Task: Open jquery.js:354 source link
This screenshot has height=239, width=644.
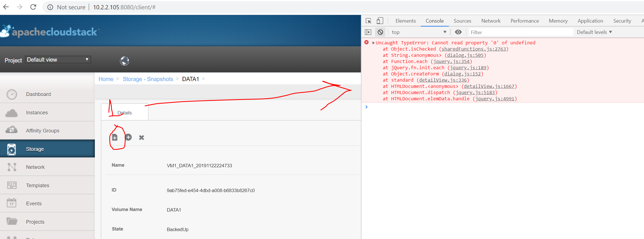Action: pyautogui.click(x=452, y=62)
